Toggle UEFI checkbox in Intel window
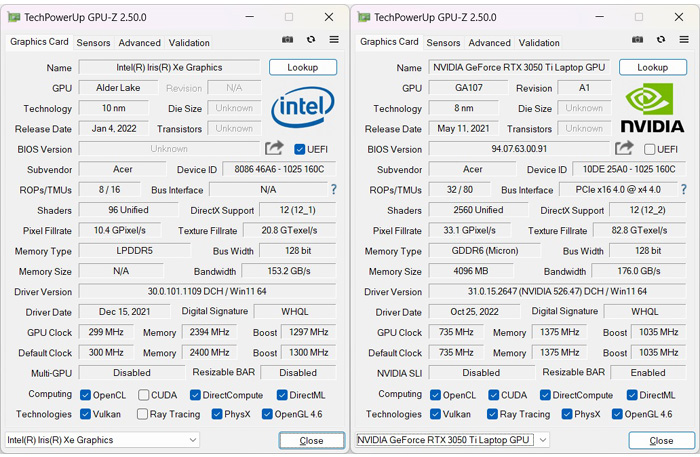This screenshot has height=457, width=700. pyautogui.click(x=300, y=150)
